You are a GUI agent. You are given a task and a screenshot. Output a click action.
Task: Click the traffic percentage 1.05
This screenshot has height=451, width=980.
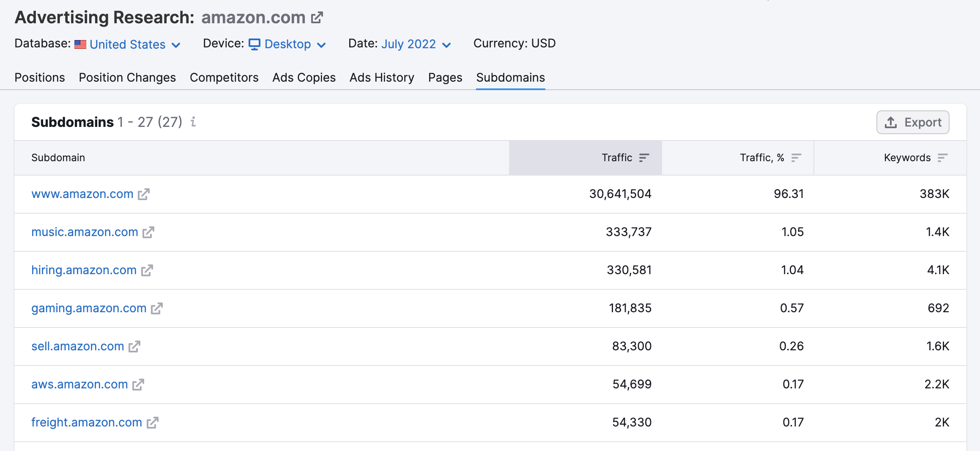(792, 232)
